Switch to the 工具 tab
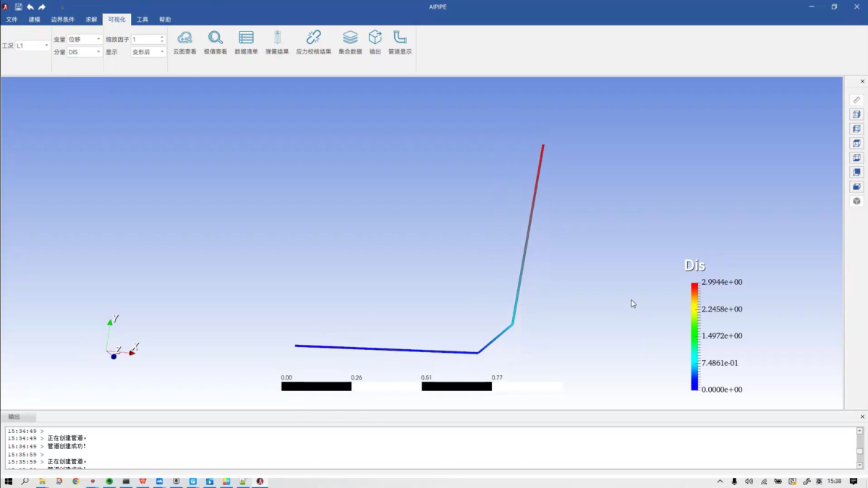This screenshot has height=488, width=868. pos(142,20)
